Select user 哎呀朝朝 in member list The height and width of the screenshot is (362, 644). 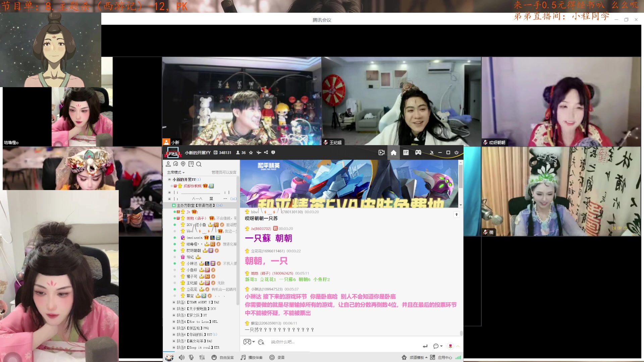point(194,250)
